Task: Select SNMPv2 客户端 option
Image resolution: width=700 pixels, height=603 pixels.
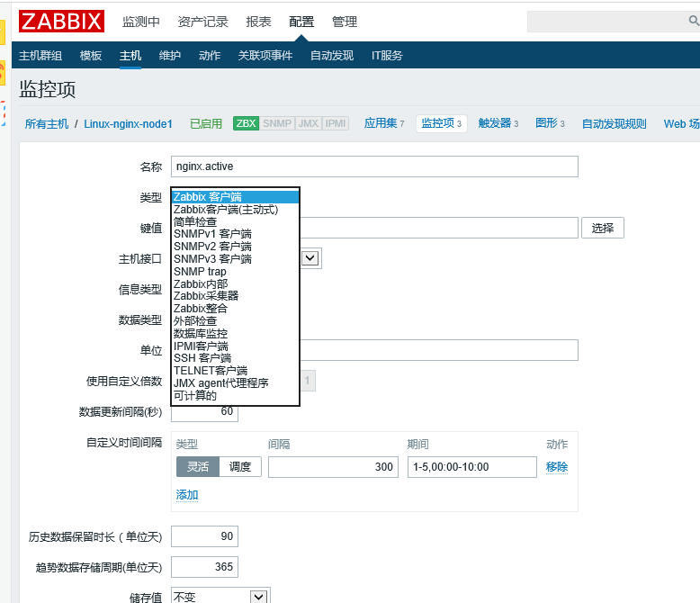Action: (235, 247)
